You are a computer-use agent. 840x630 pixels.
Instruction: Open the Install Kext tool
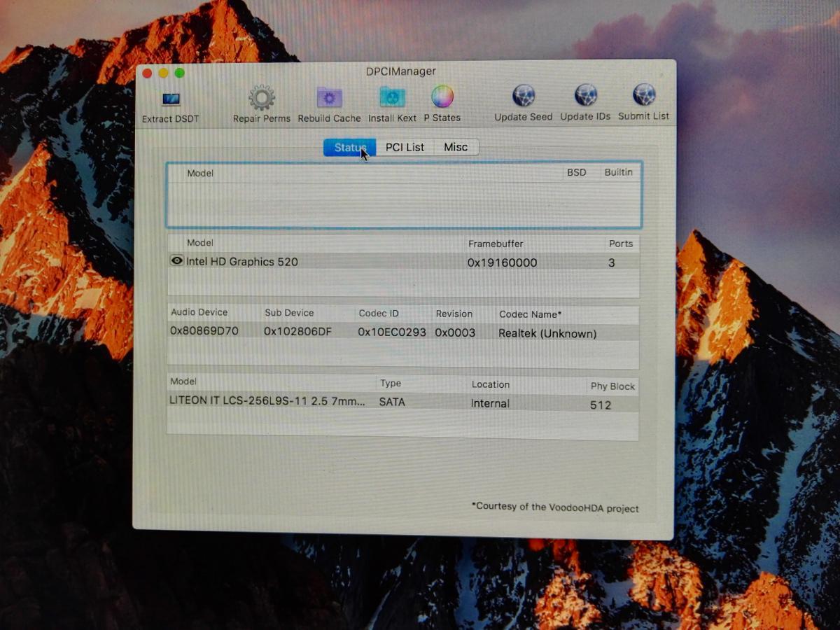coord(392,97)
